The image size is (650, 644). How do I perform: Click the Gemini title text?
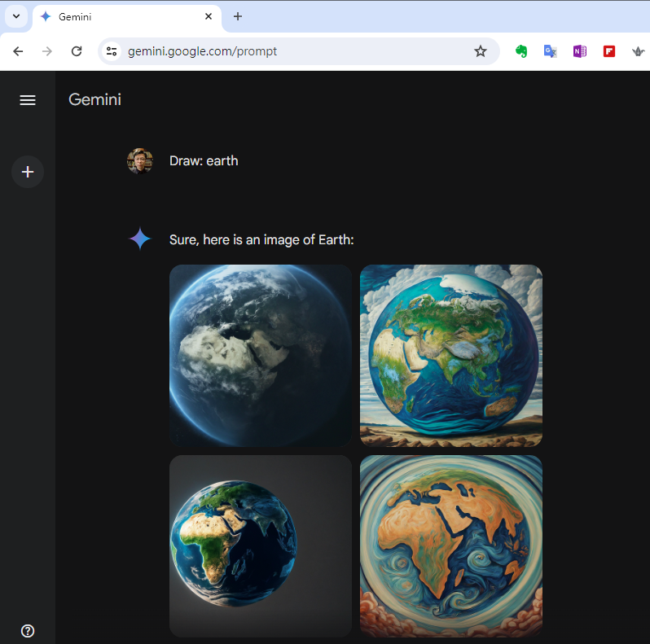(x=95, y=99)
